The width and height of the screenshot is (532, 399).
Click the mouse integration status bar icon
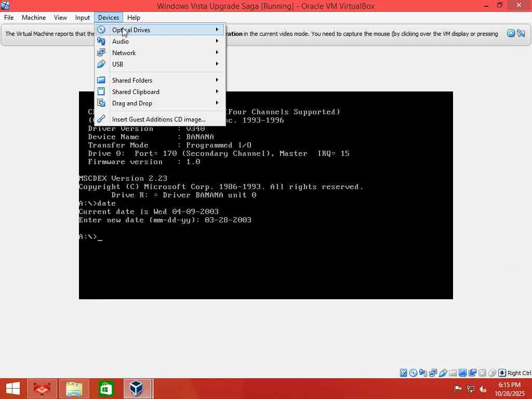coord(492,373)
